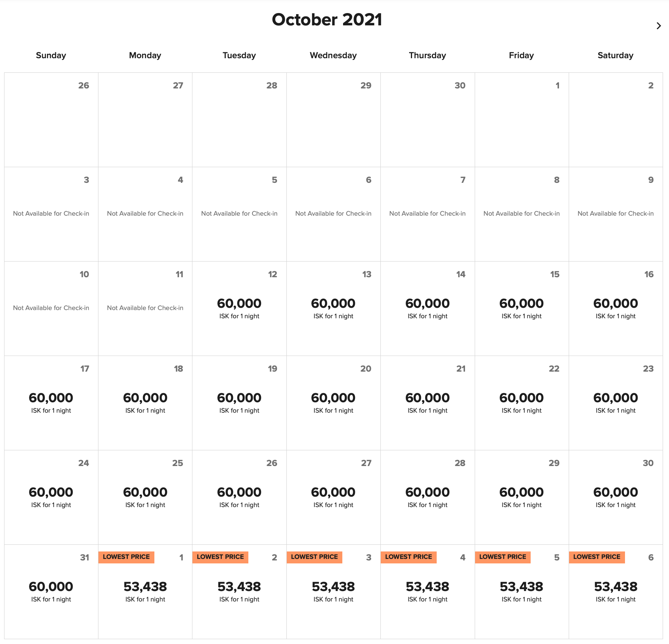Click the Wednesday column header

(333, 55)
